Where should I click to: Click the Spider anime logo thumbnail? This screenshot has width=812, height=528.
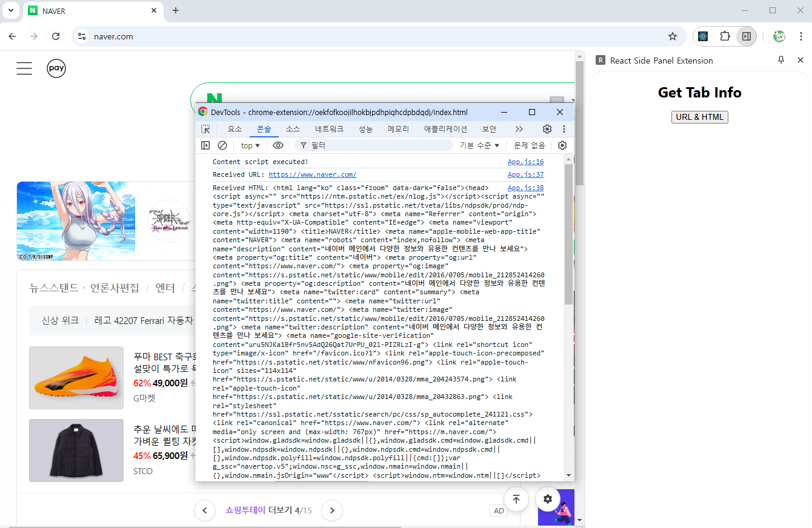tap(170, 221)
